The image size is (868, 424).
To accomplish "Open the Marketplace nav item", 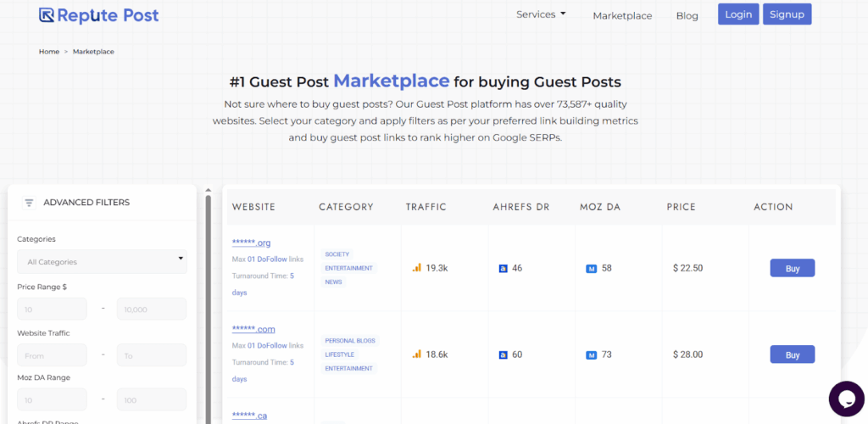I will tap(622, 15).
